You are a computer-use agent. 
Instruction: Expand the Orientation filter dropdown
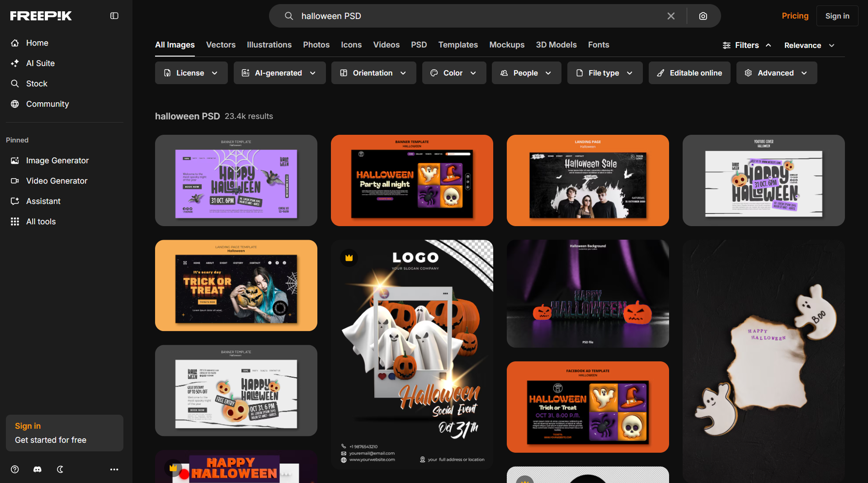click(374, 73)
